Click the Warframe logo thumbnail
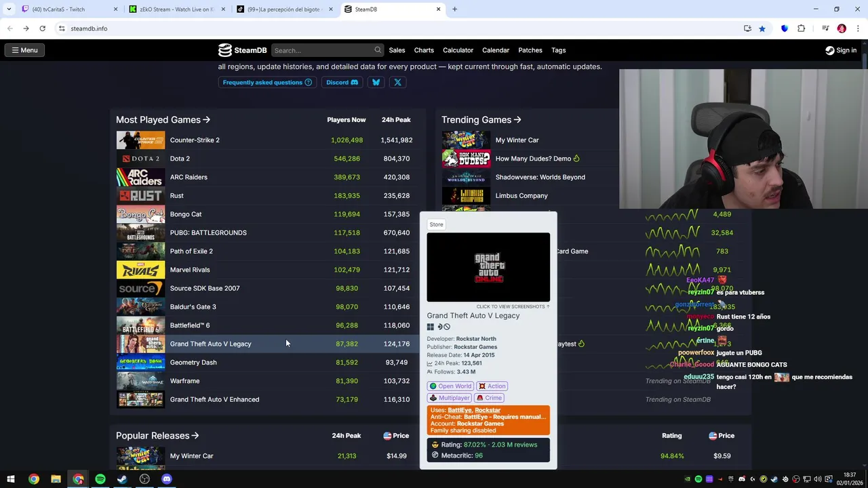This screenshot has width=868, height=488. pos(140,381)
